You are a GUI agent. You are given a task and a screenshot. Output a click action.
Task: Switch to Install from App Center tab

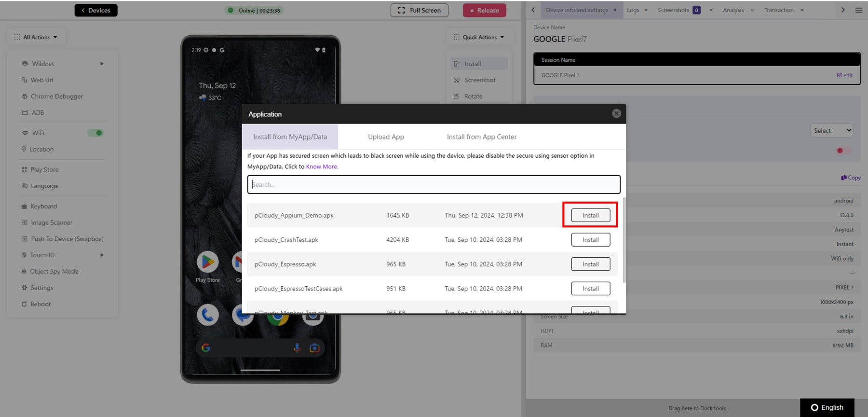[482, 137]
